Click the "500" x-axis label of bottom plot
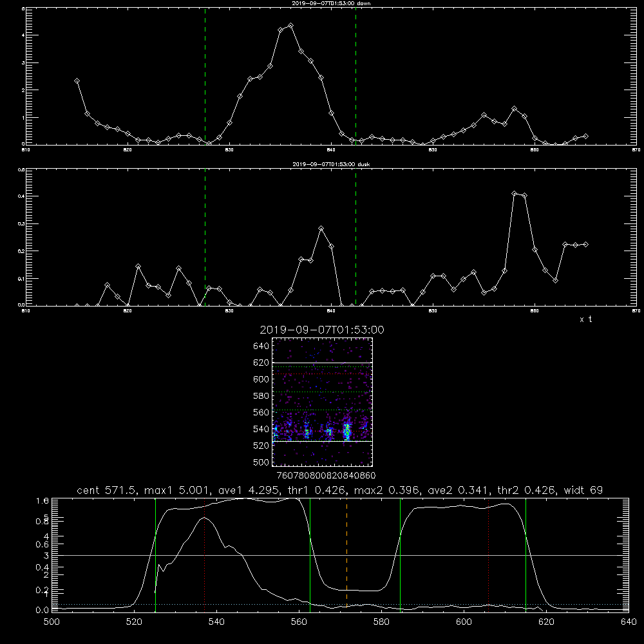This screenshot has height=644, width=644. 52,622
